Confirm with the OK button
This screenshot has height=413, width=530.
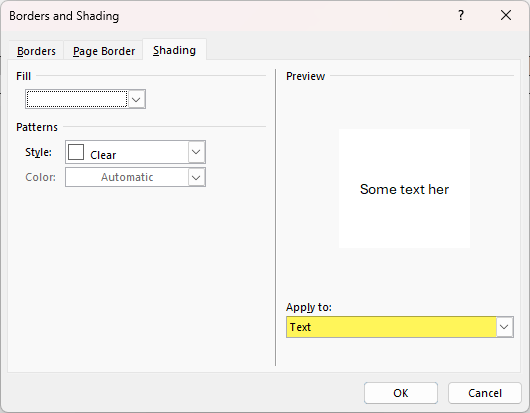[x=401, y=393]
